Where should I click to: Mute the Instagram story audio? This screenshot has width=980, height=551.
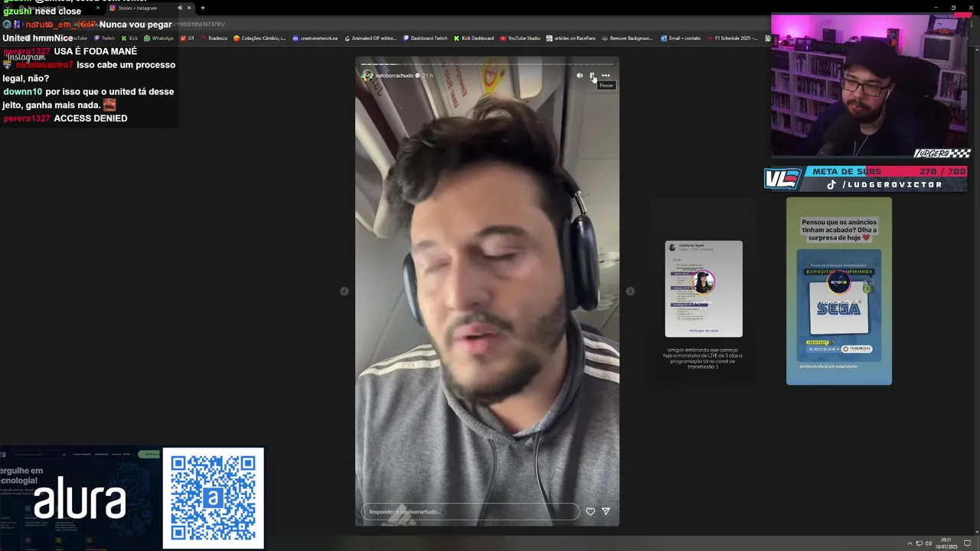[580, 76]
